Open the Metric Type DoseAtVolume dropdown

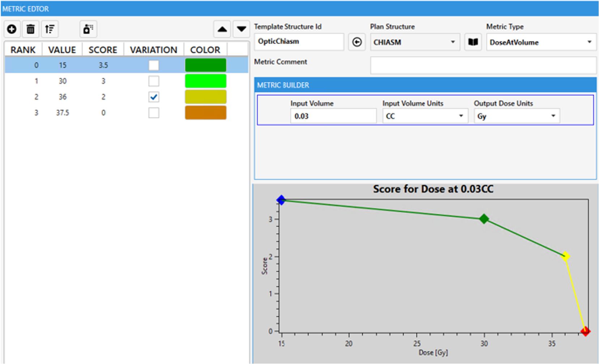point(541,42)
